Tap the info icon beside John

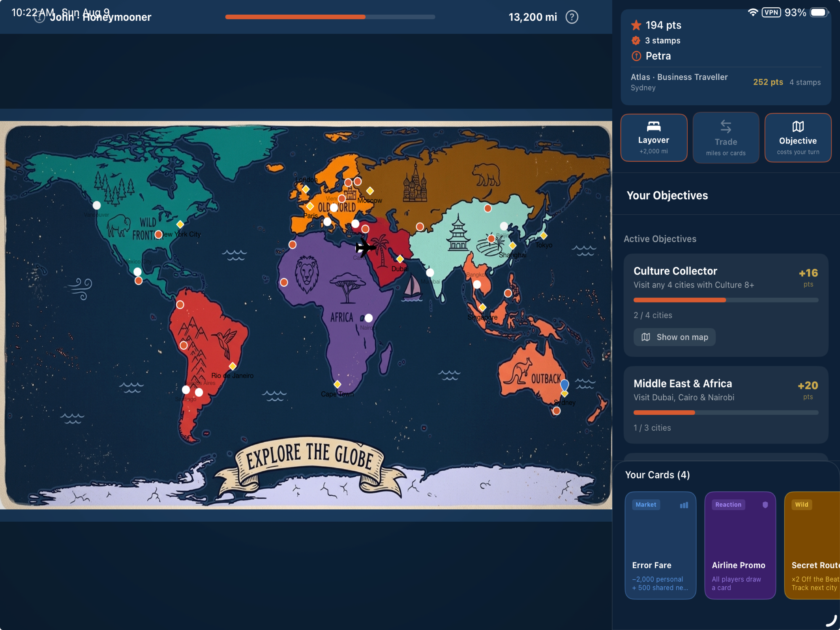coord(39,17)
